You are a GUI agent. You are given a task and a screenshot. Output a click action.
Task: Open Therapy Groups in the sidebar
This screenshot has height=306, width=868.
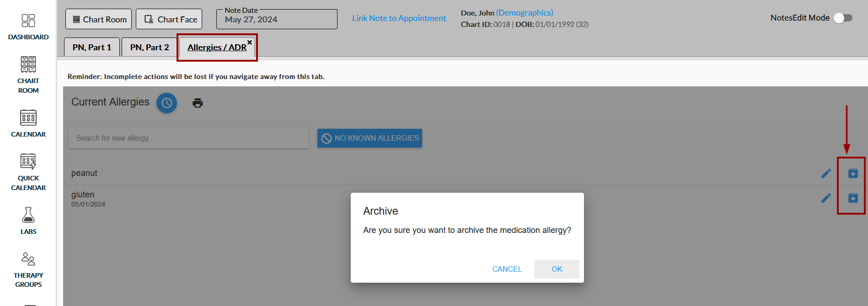28,269
